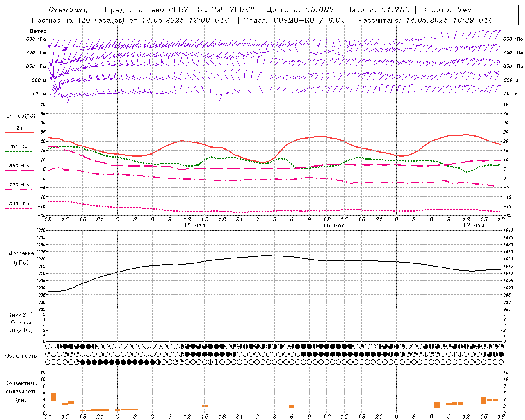
Task: Select the "Осадки" precipitation label
Action: (x=21, y=322)
